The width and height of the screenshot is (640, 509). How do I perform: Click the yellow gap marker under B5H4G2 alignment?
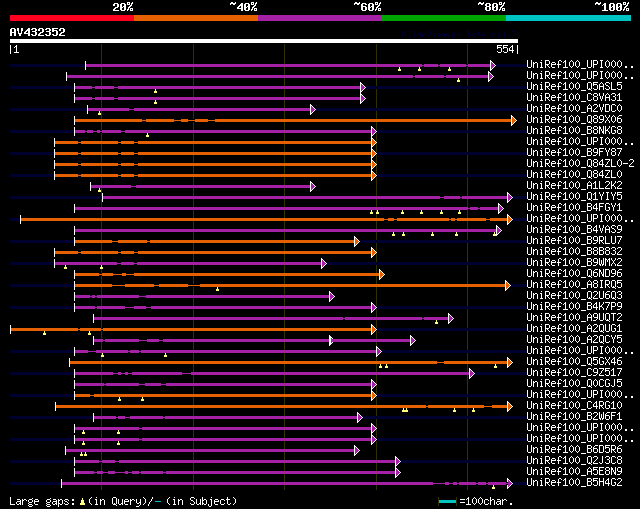click(493, 487)
